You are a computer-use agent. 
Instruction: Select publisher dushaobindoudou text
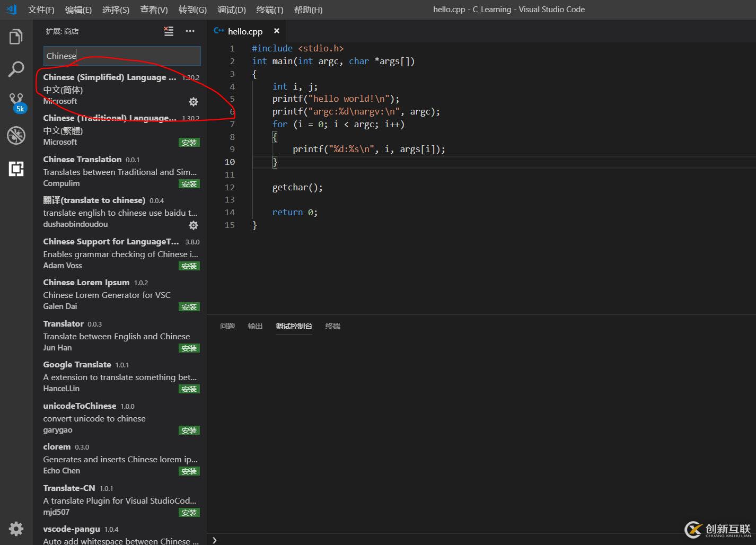75,224
